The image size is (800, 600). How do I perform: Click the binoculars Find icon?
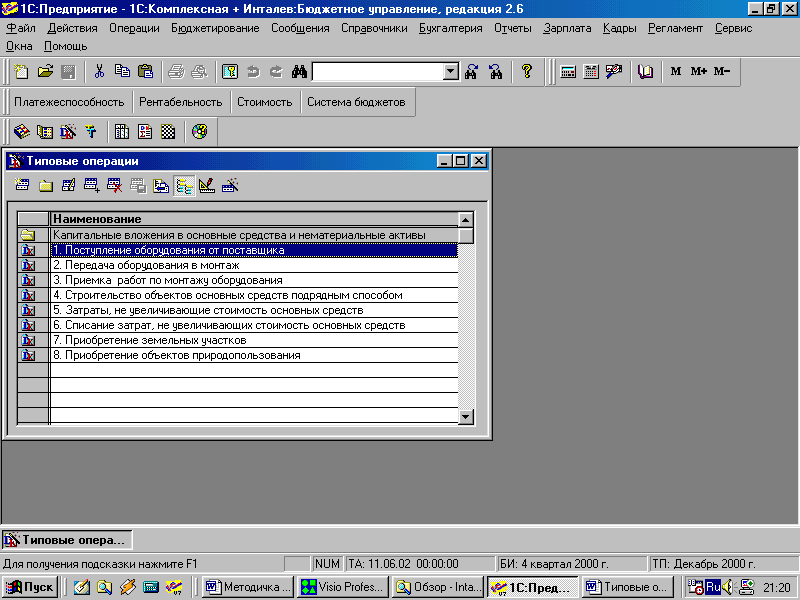click(299, 71)
